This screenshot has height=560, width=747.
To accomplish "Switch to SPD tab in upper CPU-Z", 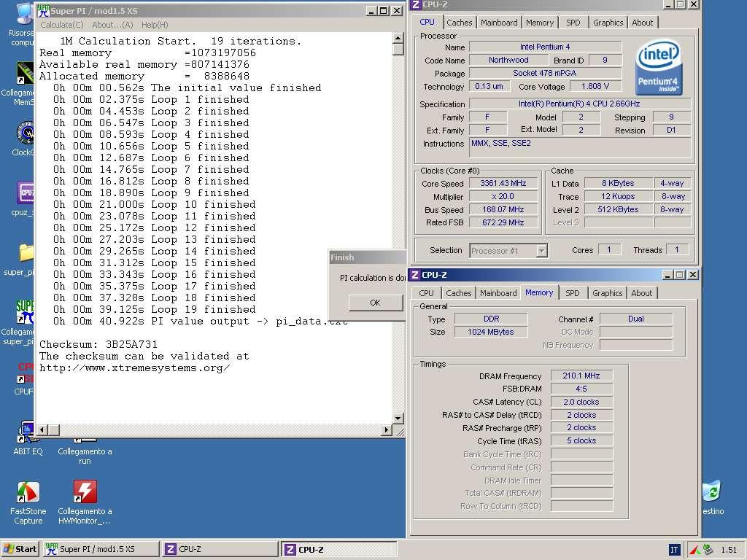I will pyautogui.click(x=573, y=23).
